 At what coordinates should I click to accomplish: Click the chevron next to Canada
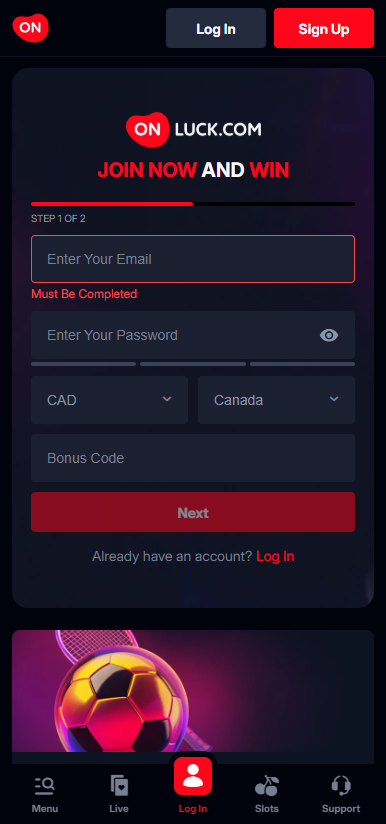(x=334, y=399)
